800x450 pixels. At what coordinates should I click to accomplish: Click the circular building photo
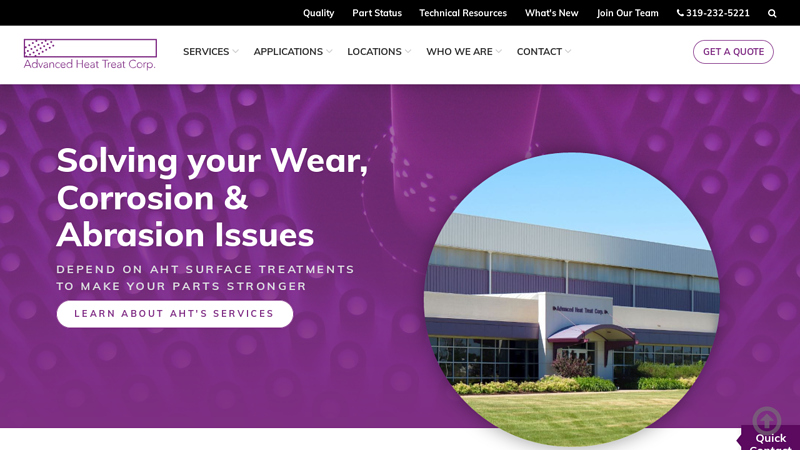(x=572, y=299)
